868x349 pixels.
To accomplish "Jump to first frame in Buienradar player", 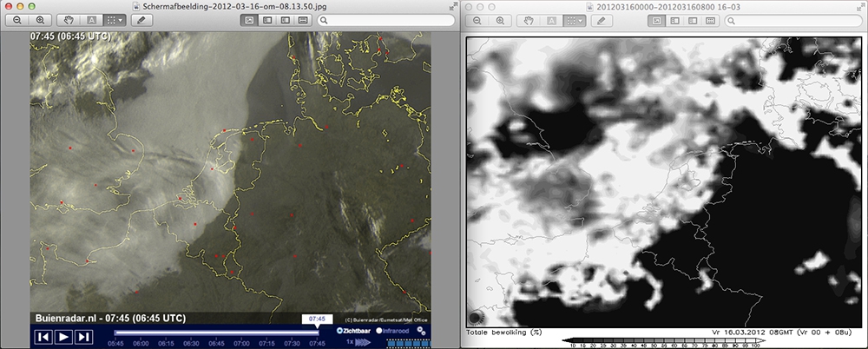I will coord(44,336).
